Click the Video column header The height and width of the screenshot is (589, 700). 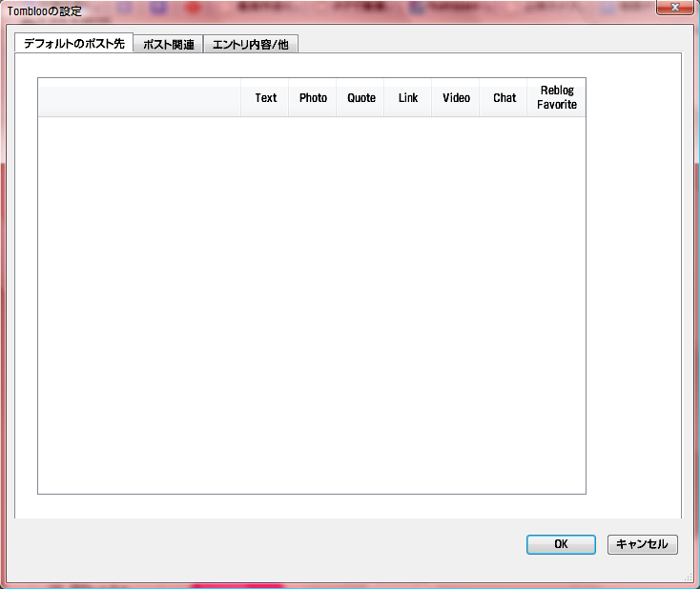tap(456, 98)
